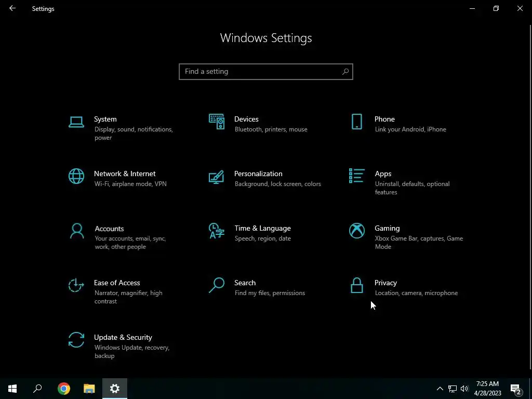This screenshot has height=399, width=532.
Task: Open the Network & Internet globe icon
Action: 76,176
